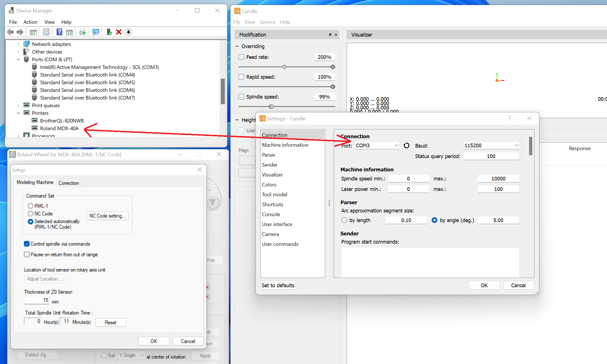
Task: Collapse the Height section minus toggle
Action: coord(237,120)
